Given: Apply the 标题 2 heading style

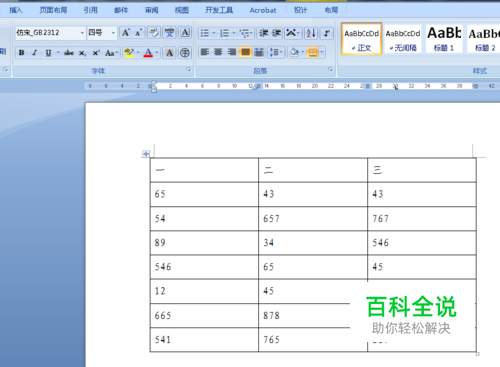Looking at the screenshot, I should 484,39.
